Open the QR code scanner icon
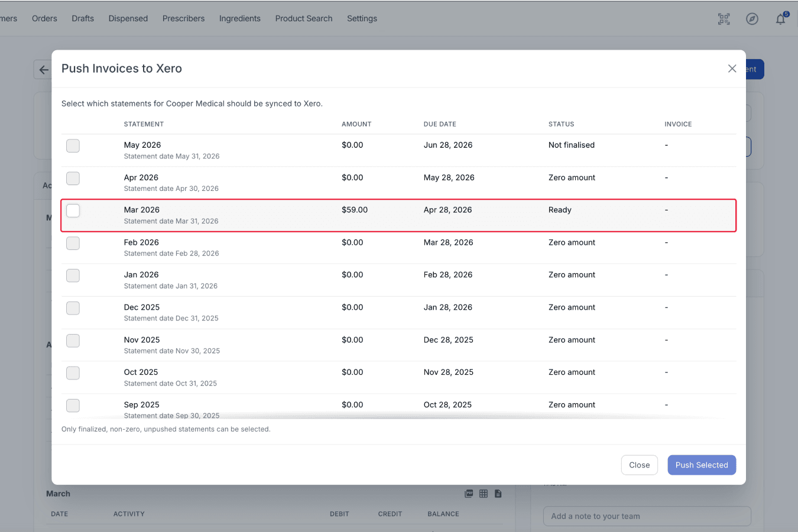Image resolution: width=798 pixels, height=532 pixels. click(724, 19)
